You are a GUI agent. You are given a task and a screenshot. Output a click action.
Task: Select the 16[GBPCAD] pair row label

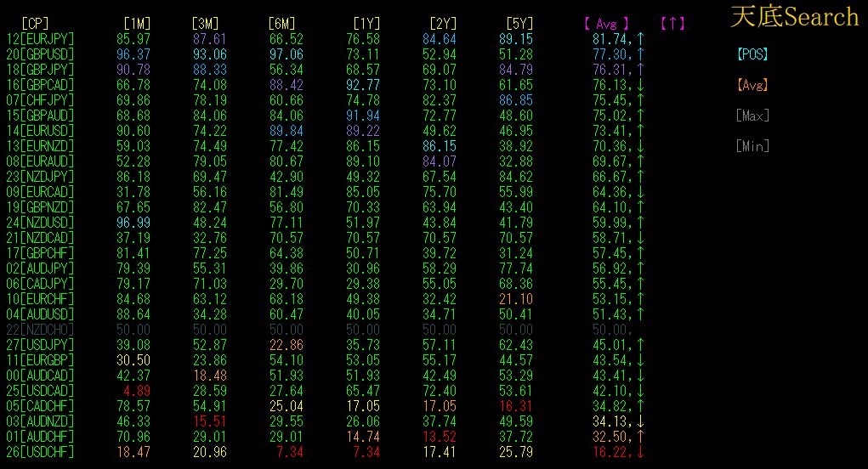pyautogui.click(x=40, y=85)
